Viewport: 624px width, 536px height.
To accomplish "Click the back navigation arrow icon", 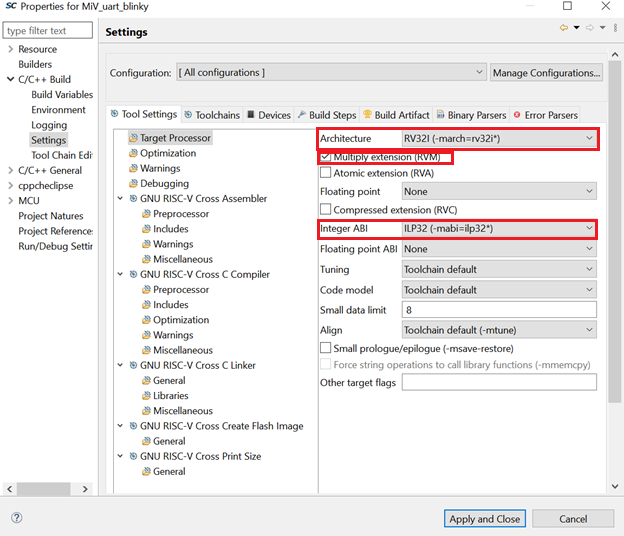I will [565, 29].
